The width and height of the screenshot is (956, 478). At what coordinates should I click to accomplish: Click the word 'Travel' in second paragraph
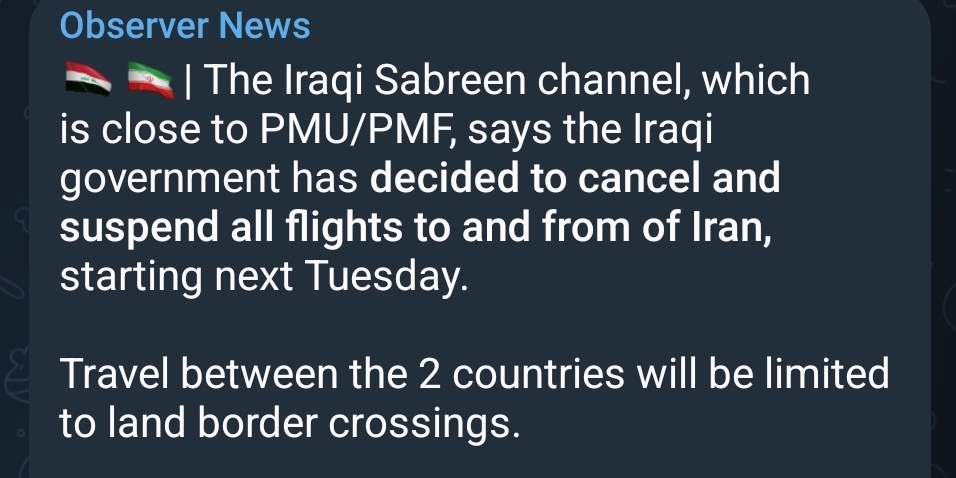tap(114, 374)
